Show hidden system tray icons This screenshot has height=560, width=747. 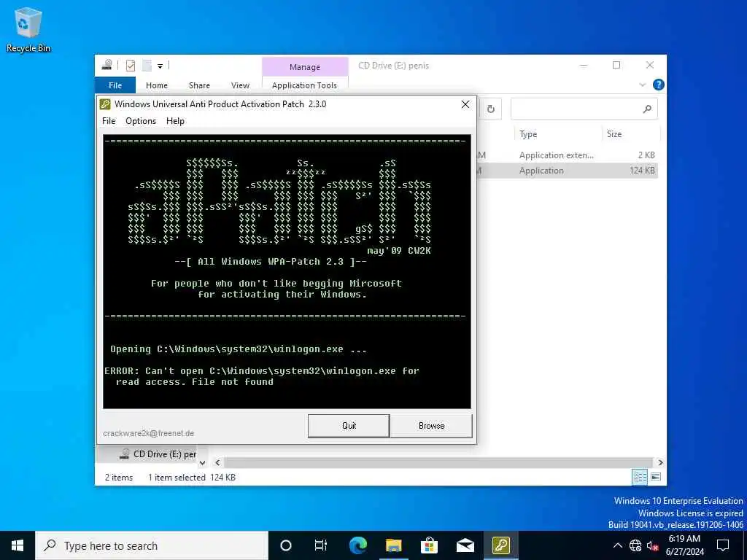618,545
